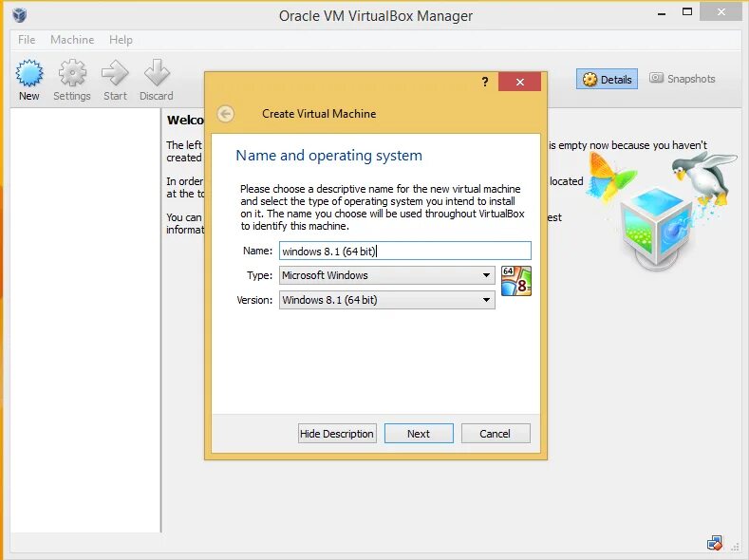Open the File menu
Image resolution: width=749 pixels, height=560 pixels.
click(27, 40)
